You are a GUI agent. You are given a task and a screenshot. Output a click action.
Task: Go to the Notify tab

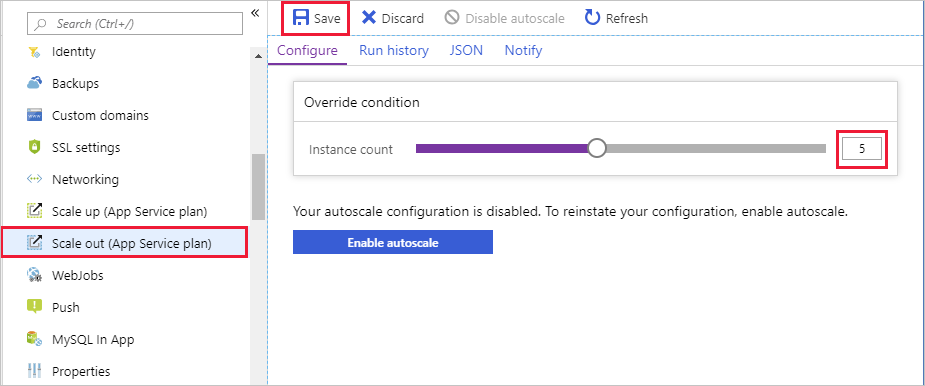(x=523, y=51)
